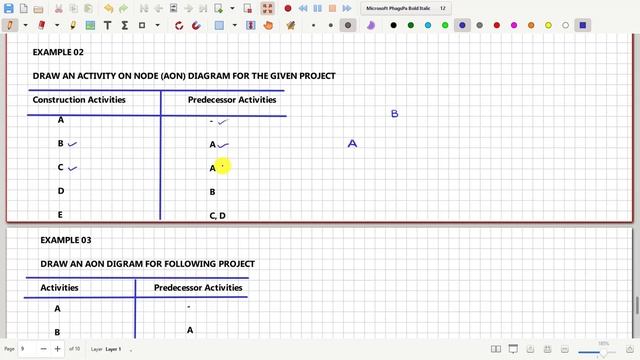Image resolution: width=640 pixels, height=360 pixels.
Task: Go to the previous page
Action: pyautogui.click(x=159, y=8)
